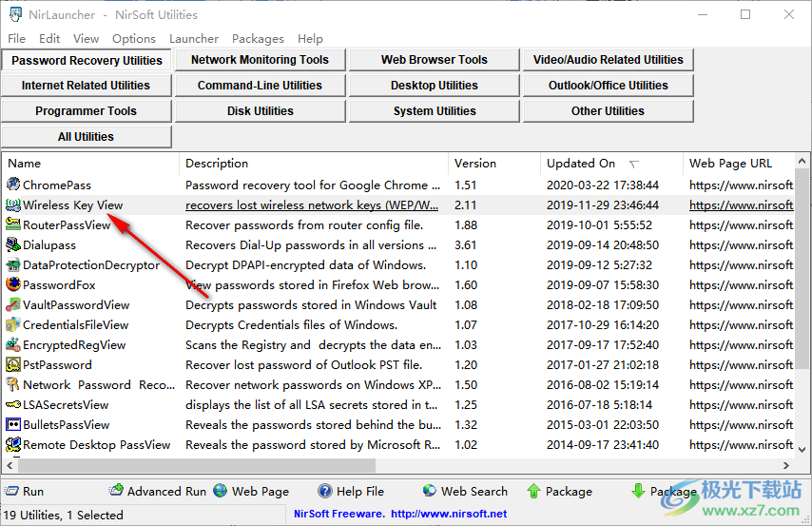Click the Advanced Run toolbar icon
This screenshot has height=526, width=812.
point(116,490)
